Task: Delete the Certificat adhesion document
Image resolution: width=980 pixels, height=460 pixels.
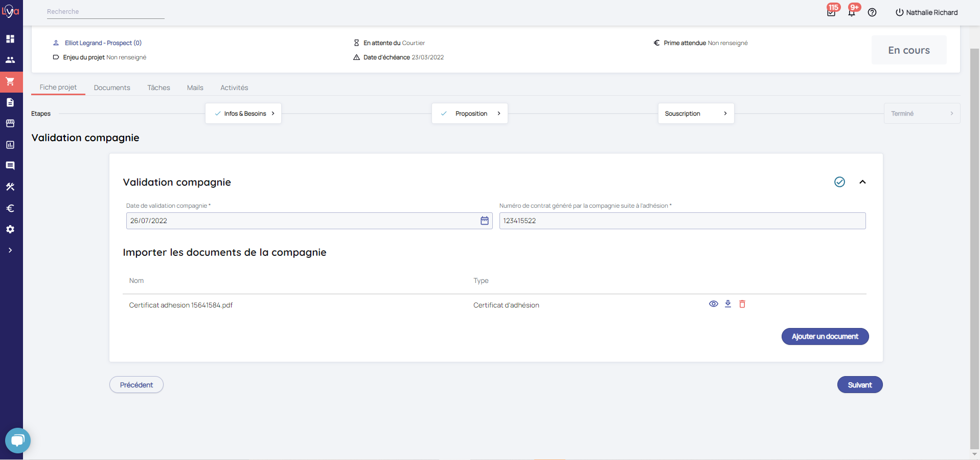Action: (742, 304)
